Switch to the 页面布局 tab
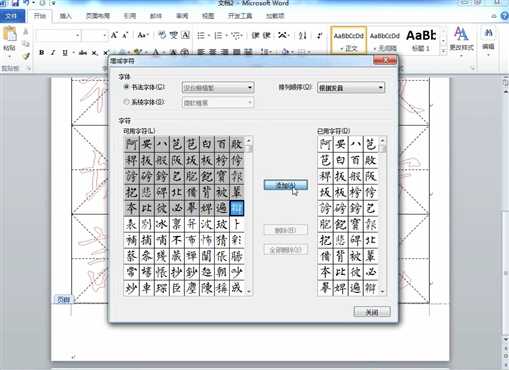Image resolution: width=509 pixels, height=370 pixels. coord(97,16)
